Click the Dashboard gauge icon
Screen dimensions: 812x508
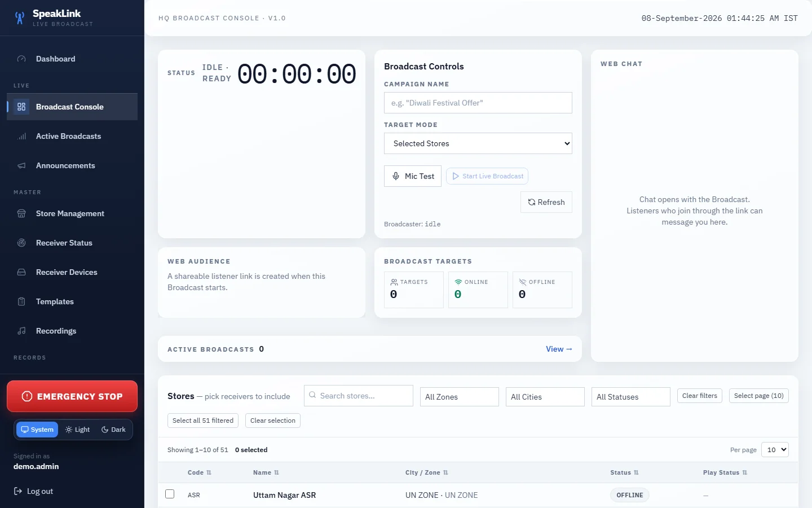pos(21,59)
